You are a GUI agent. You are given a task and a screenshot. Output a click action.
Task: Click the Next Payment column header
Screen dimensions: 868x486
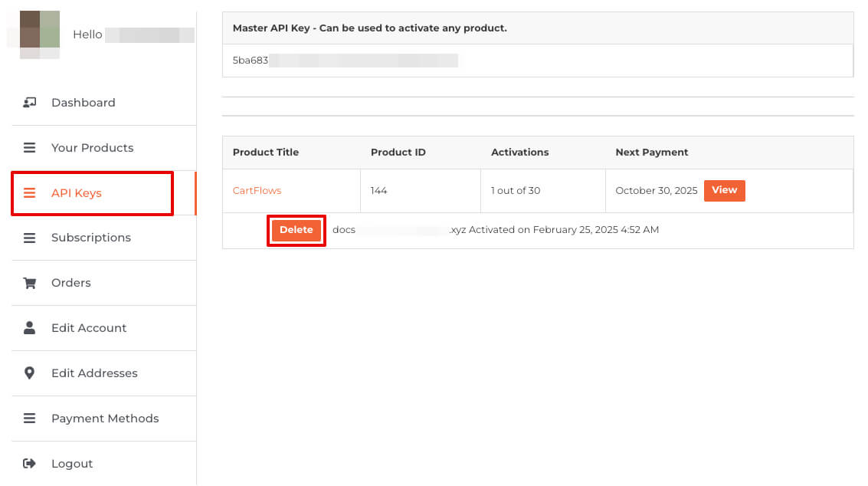pyautogui.click(x=651, y=153)
